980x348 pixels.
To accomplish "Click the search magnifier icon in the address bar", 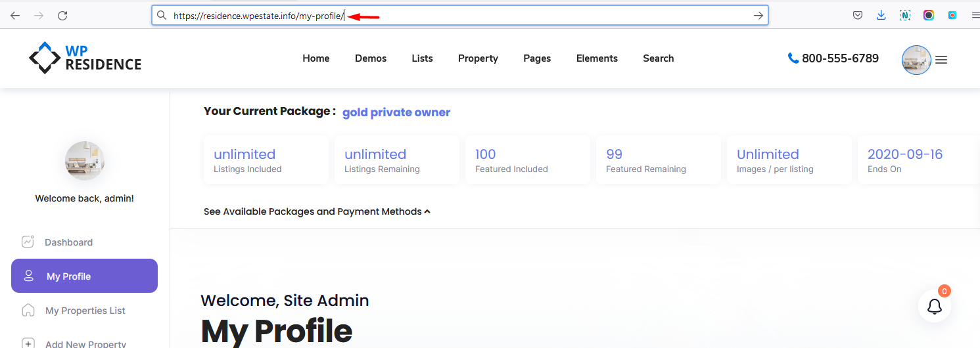I will pos(161,16).
